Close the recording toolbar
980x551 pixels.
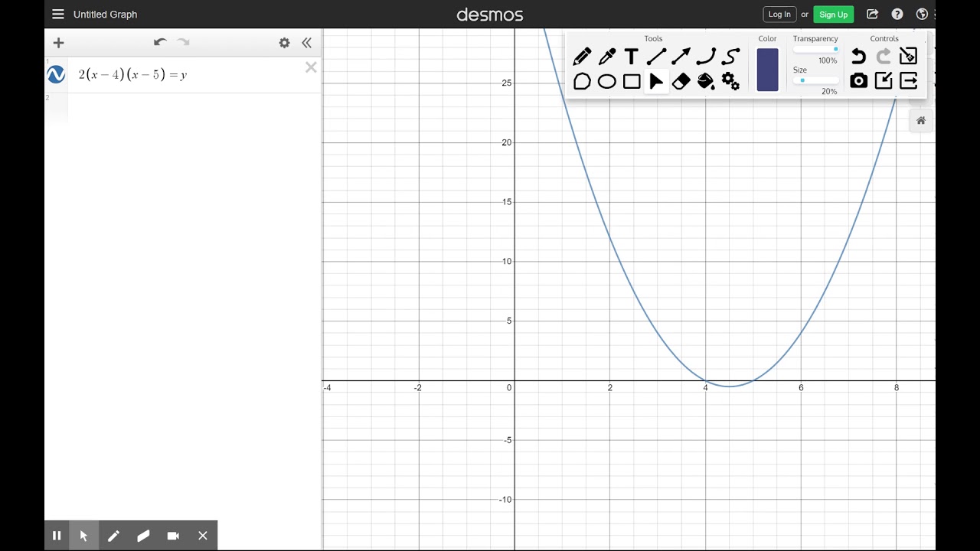tap(203, 536)
